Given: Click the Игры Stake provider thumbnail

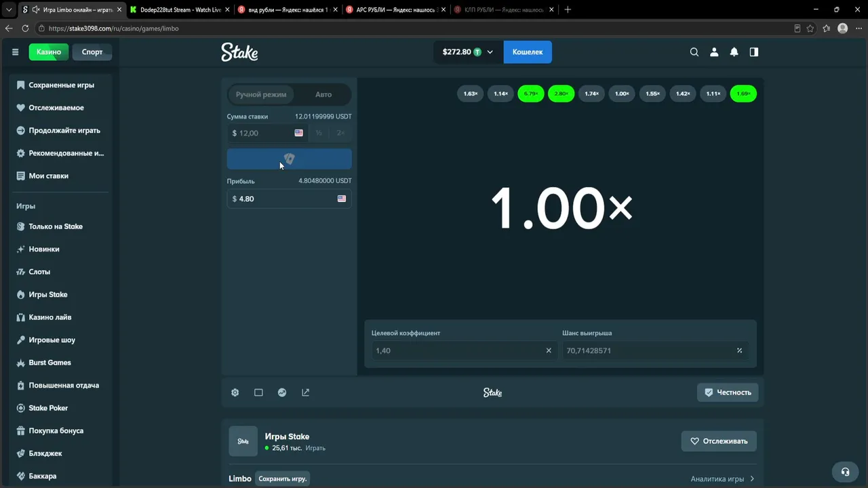Looking at the screenshot, I should point(243,441).
